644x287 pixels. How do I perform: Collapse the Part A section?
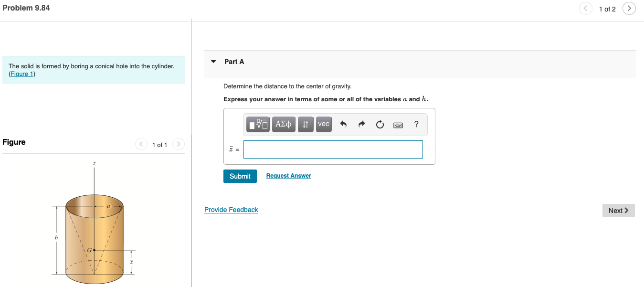pos(213,62)
